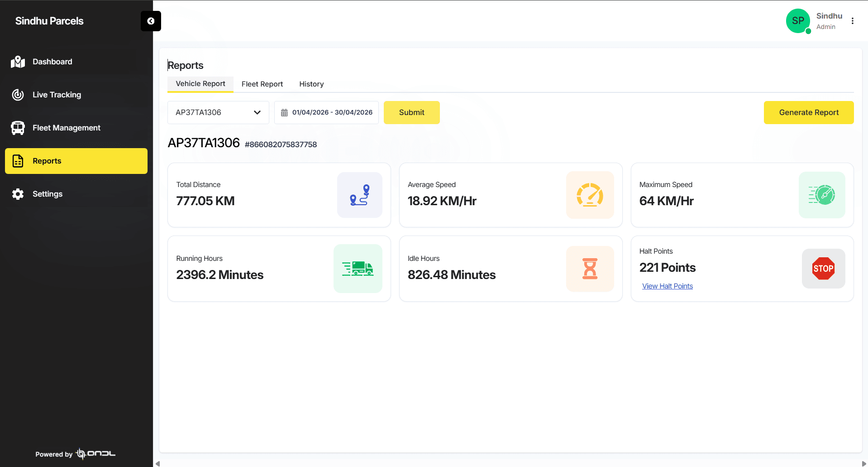
Task: Switch to the Vehicle Report tab
Action: [x=200, y=84]
